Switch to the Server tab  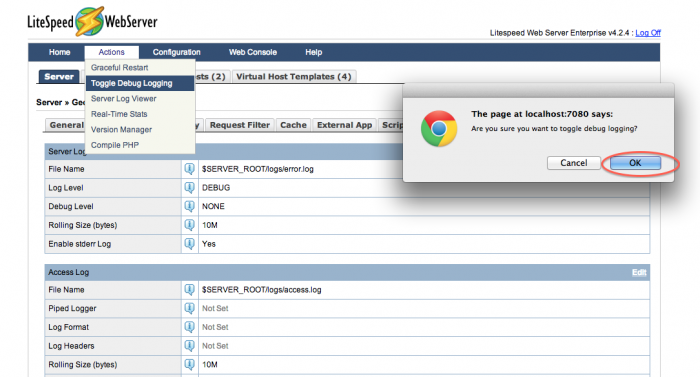click(x=59, y=77)
